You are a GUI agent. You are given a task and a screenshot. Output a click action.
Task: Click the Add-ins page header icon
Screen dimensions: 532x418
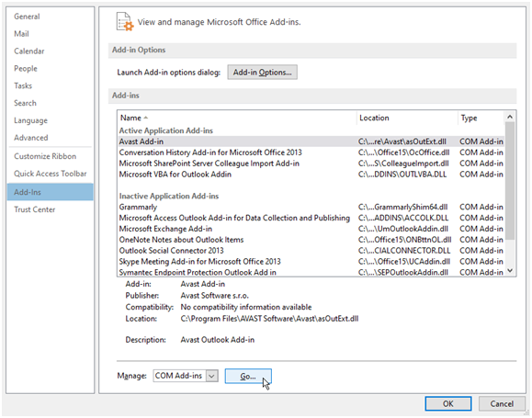pos(125,21)
